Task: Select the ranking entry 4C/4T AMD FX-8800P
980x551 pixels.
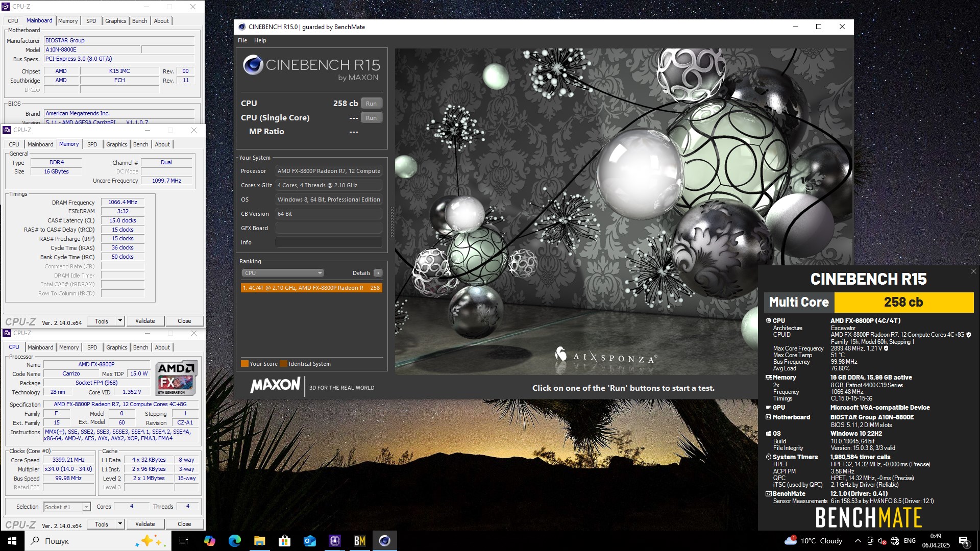Action: click(x=311, y=288)
